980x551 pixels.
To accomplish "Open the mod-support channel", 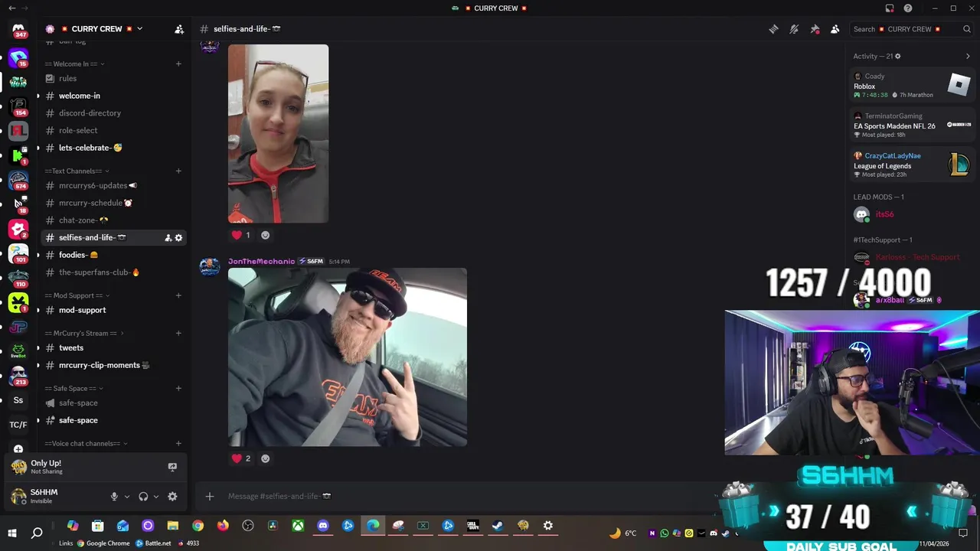I will [x=114, y=310].
